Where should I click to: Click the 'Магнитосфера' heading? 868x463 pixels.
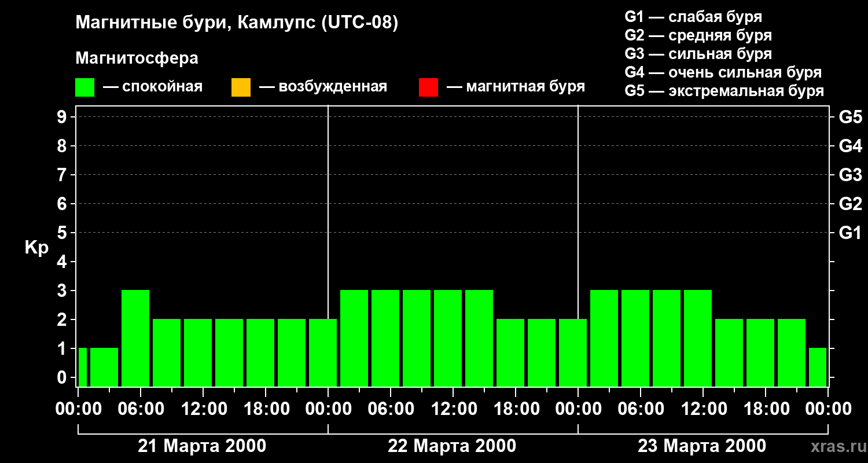[137, 58]
